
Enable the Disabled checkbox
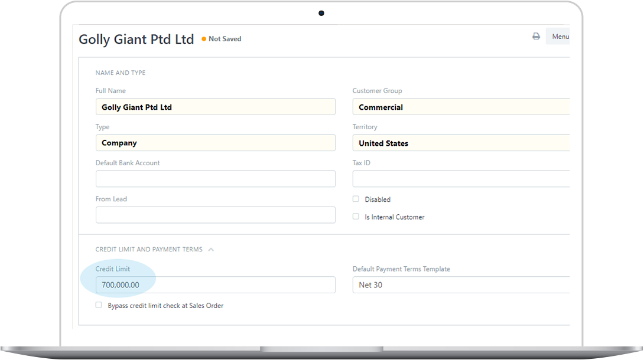point(356,199)
